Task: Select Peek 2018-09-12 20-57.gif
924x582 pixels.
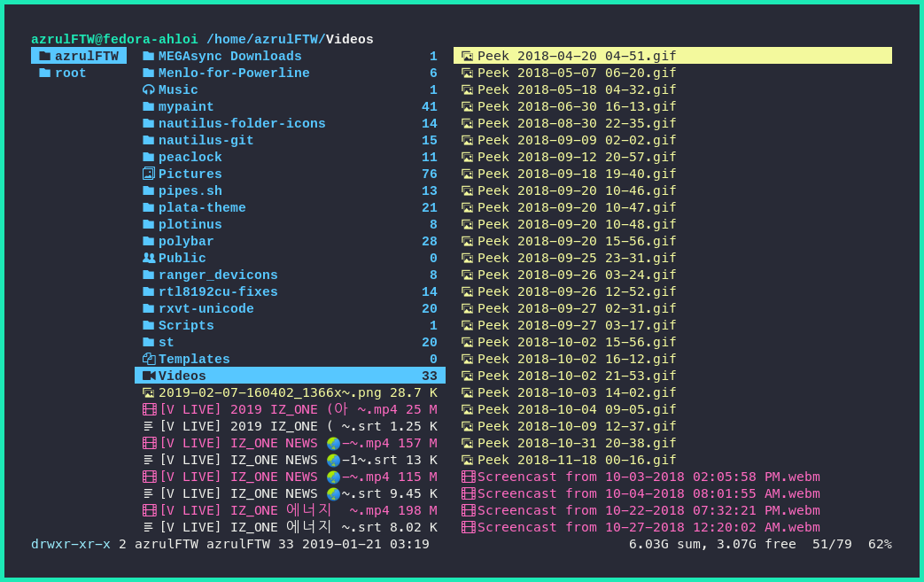Action: (x=672, y=158)
